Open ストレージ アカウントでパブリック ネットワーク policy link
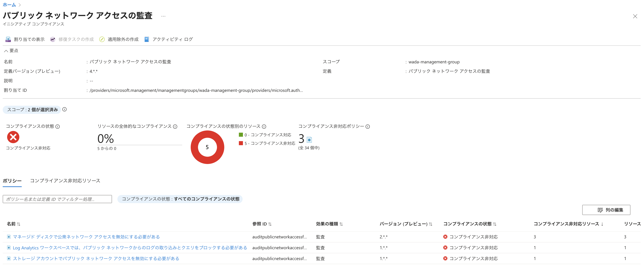 96,258
